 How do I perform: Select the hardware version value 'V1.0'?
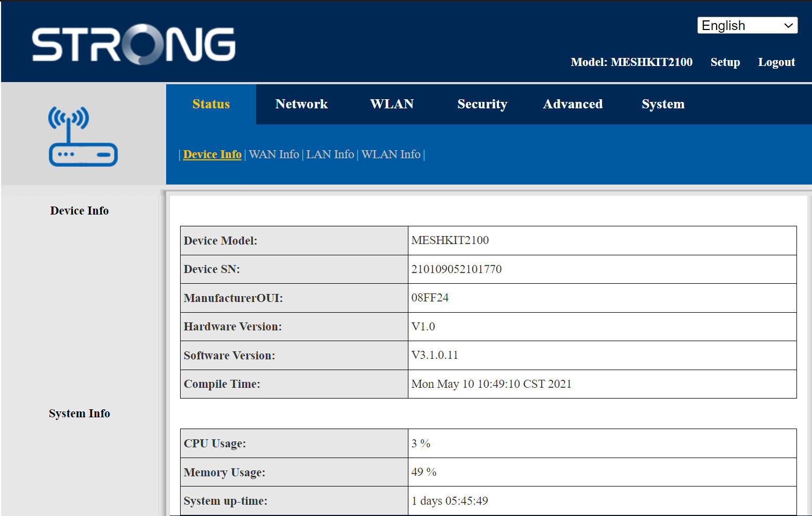pos(423,327)
